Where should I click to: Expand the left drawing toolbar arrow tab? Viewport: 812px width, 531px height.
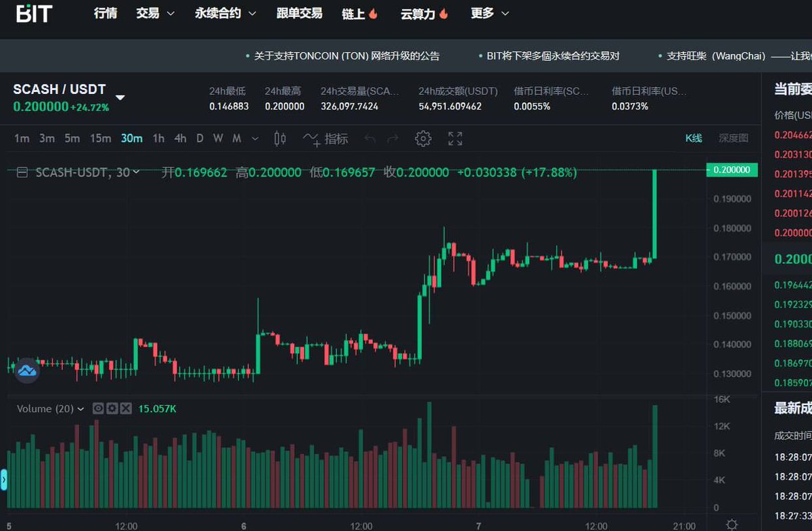coord(3,480)
